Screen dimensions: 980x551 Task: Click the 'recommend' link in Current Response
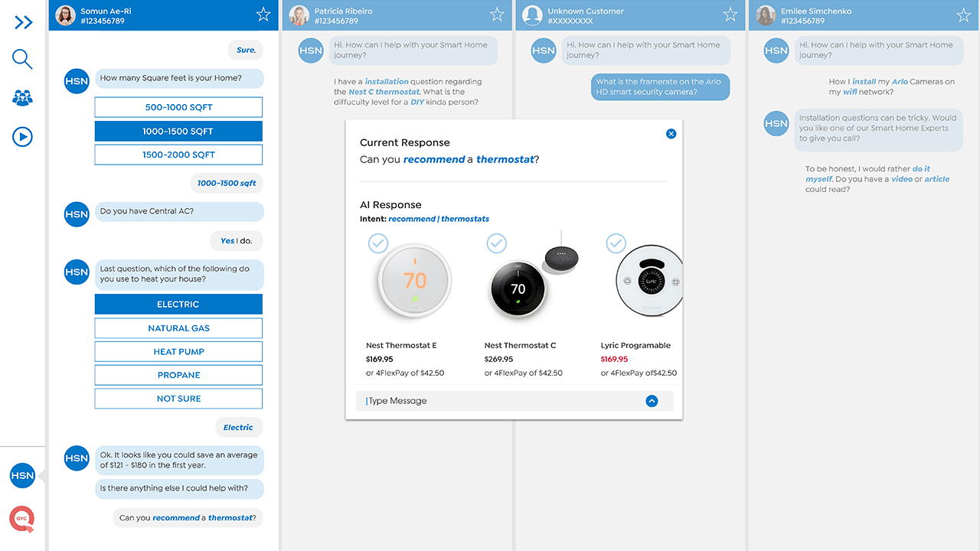(x=434, y=159)
